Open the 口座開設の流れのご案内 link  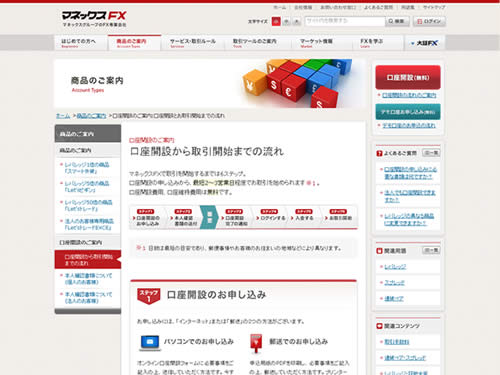coord(409,95)
